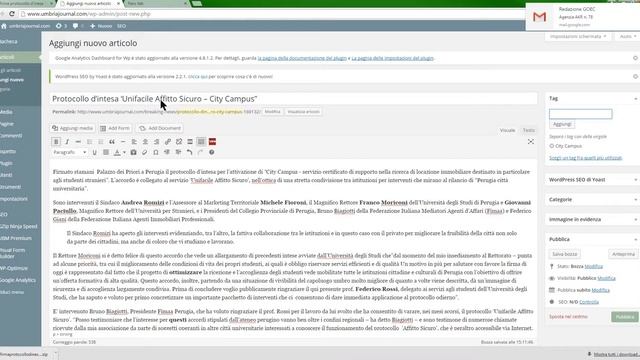Viewport: 640px width, 360px height.
Task: Click Aggiungi media button
Action: tap(73, 128)
